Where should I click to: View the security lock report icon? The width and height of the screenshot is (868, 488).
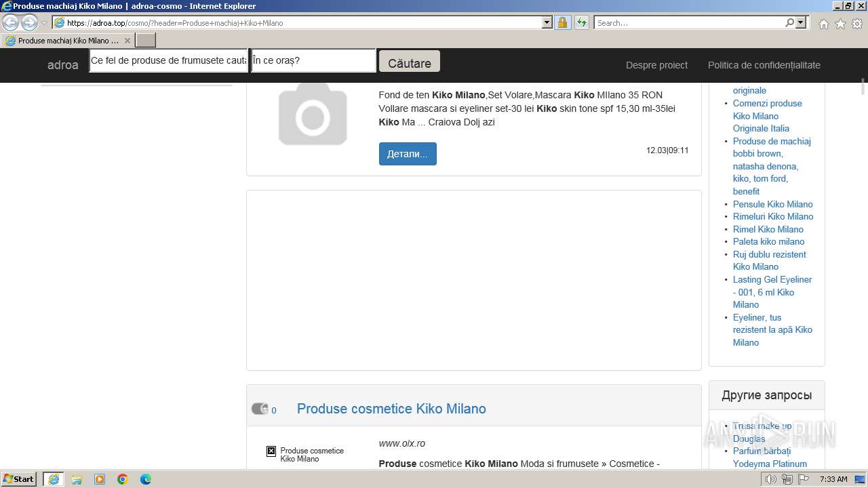tap(562, 22)
